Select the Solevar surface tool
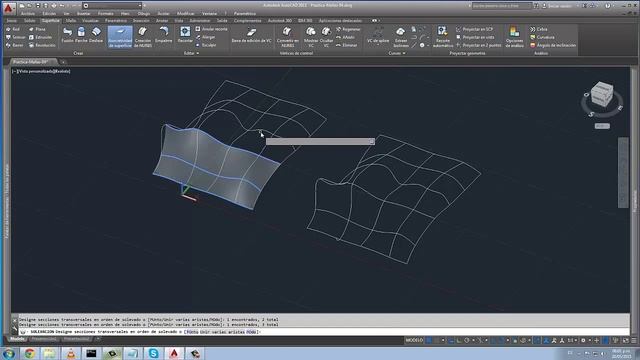Viewport: 640px width, 360px height. [16, 37]
